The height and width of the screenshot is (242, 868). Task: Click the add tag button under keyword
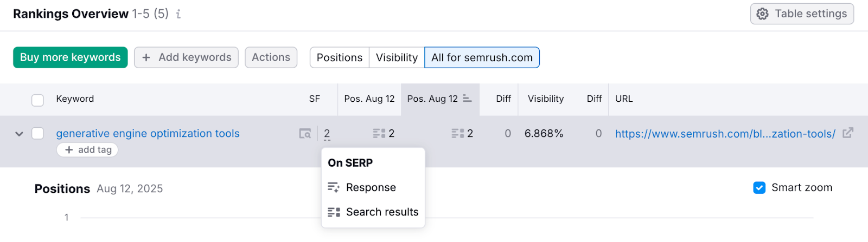tap(87, 150)
